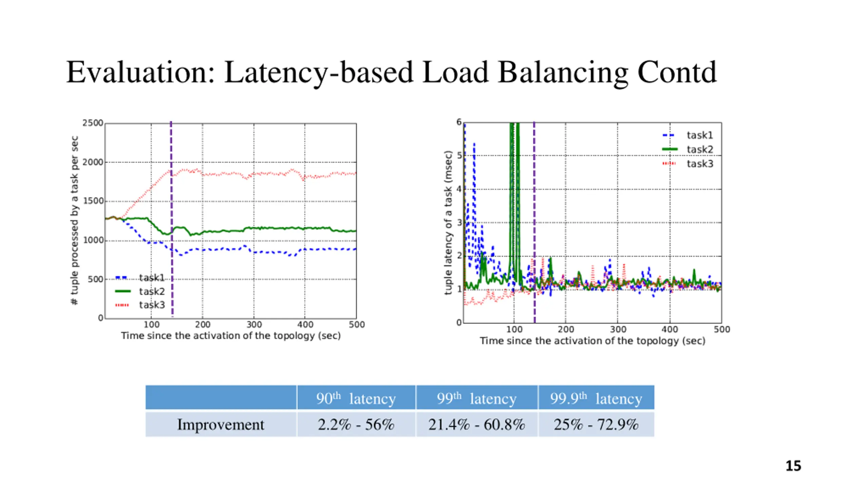Click the slide page number 15
The width and height of the screenshot is (868, 488).
point(793,466)
